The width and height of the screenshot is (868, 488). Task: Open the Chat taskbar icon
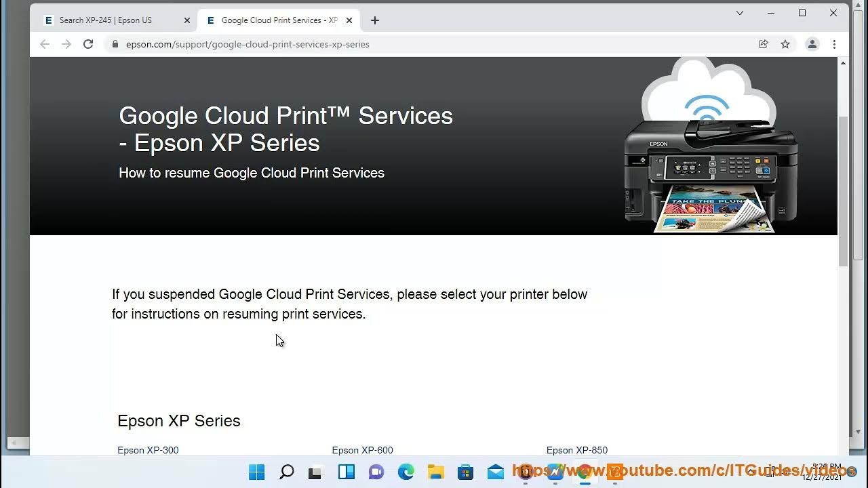click(376, 472)
